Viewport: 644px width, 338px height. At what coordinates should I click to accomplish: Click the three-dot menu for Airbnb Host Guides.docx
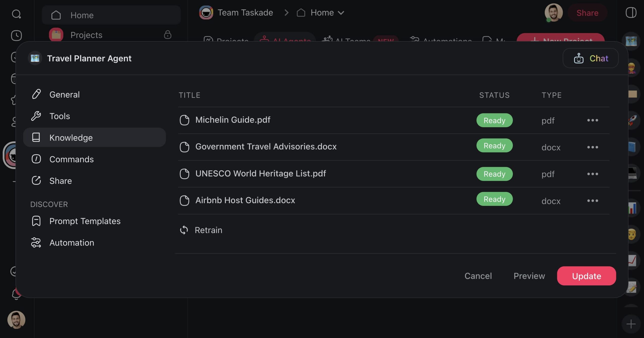click(x=592, y=200)
